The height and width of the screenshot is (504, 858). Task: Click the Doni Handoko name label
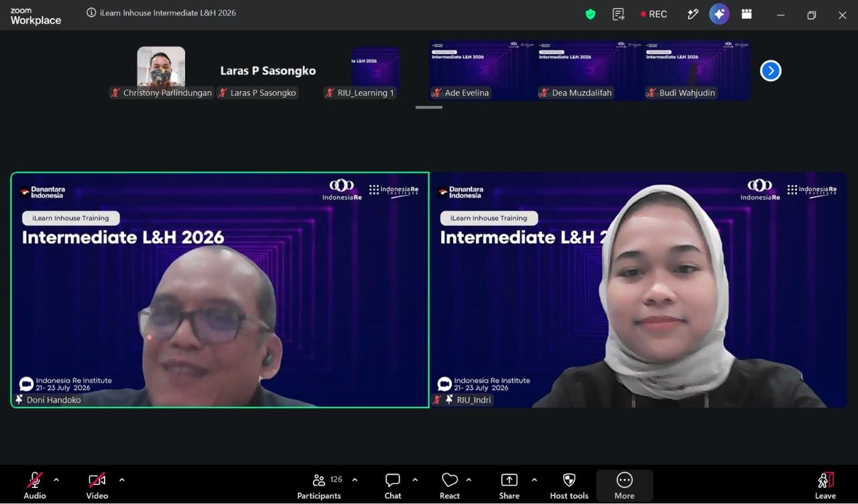click(54, 400)
